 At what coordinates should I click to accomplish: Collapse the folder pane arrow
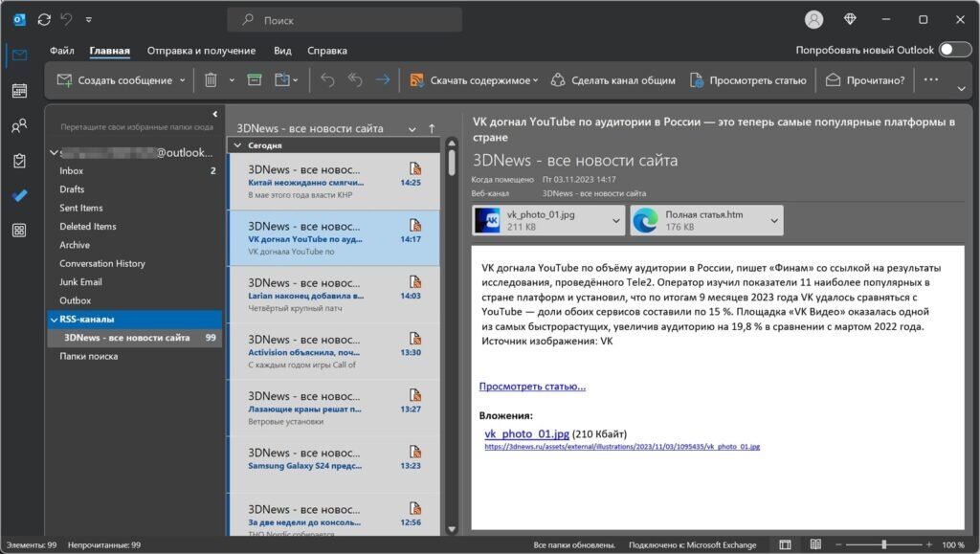214,114
